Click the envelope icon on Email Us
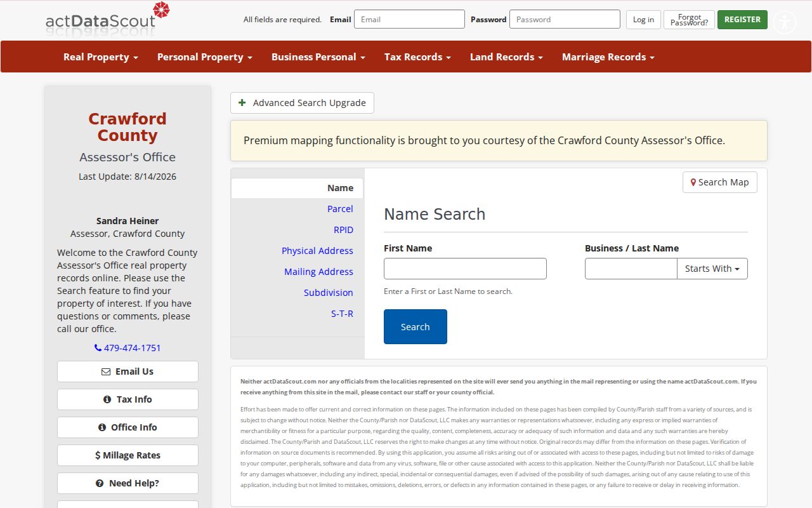Viewport: 812px width, 508px height. pyautogui.click(x=106, y=371)
